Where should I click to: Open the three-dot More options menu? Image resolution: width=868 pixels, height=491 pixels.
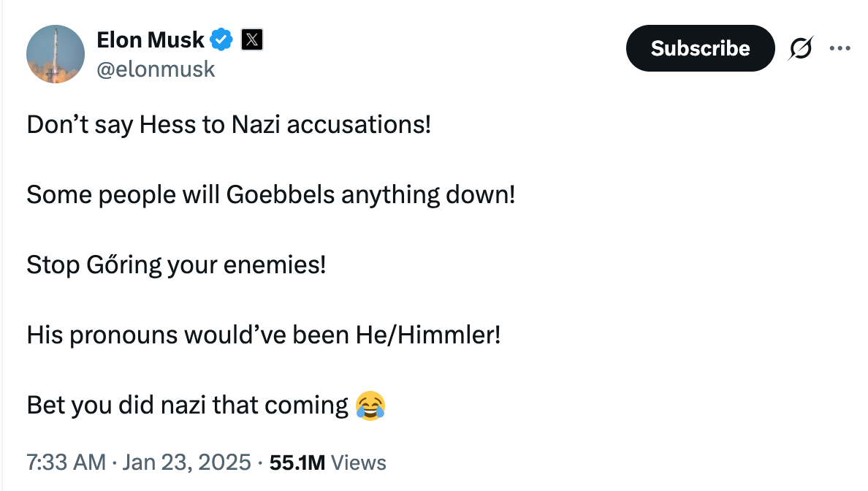[840, 48]
